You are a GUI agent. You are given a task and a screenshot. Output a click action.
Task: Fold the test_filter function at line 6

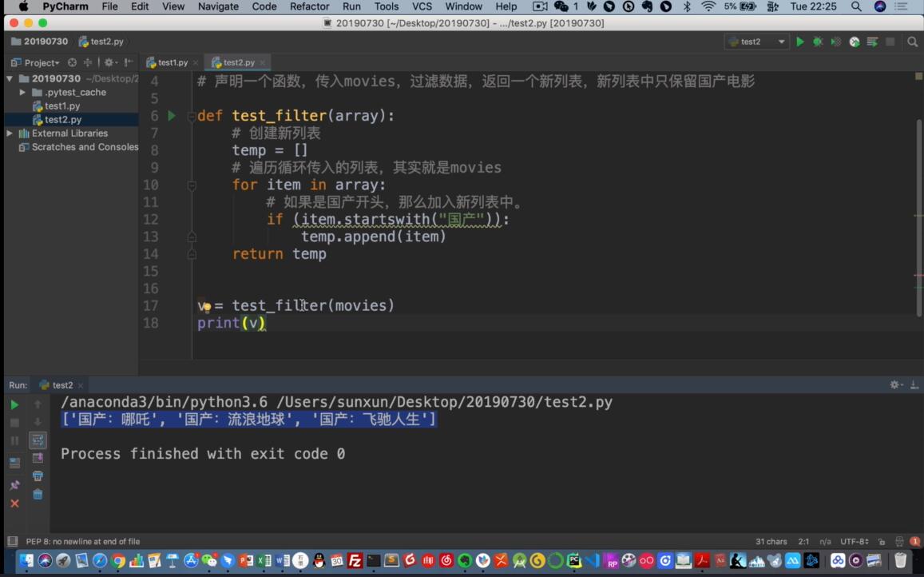coord(191,116)
